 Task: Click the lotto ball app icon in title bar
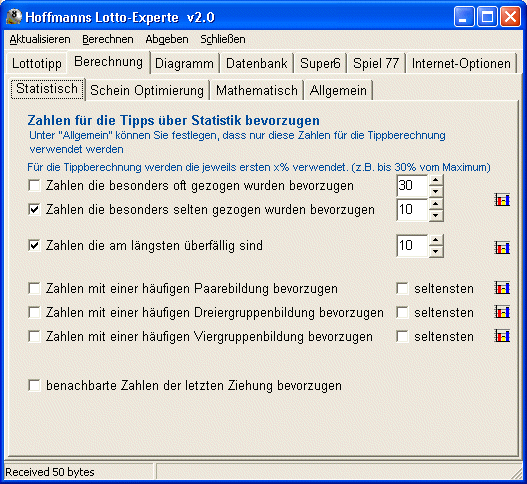14,17
